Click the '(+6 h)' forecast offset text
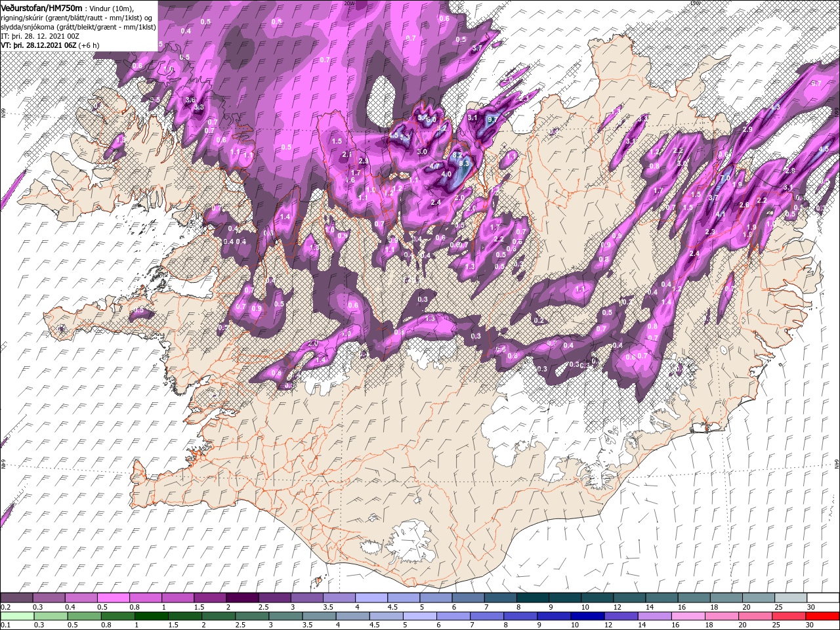Viewport: 840px width, 630px height. click(x=89, y=45)
